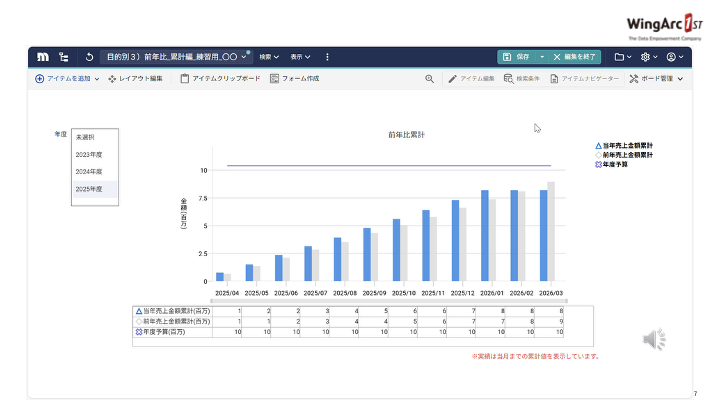
Task: Click the audio speaker icon
Action: pyautogui.click(x=653, y=340)
